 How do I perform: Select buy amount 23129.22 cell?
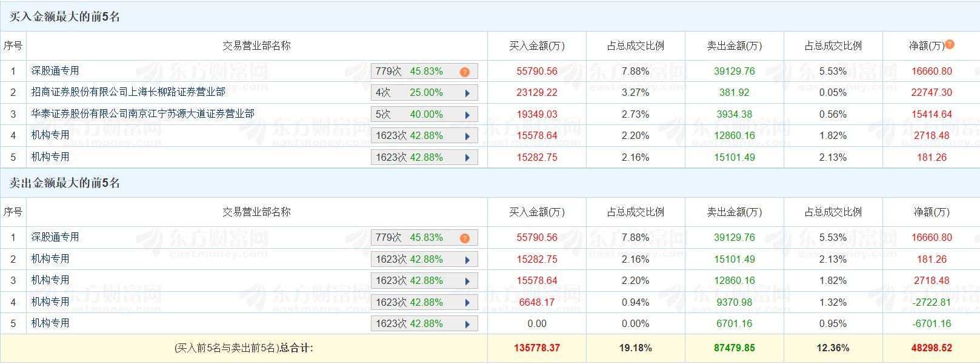pyautogui.click(x=537, y=93)
